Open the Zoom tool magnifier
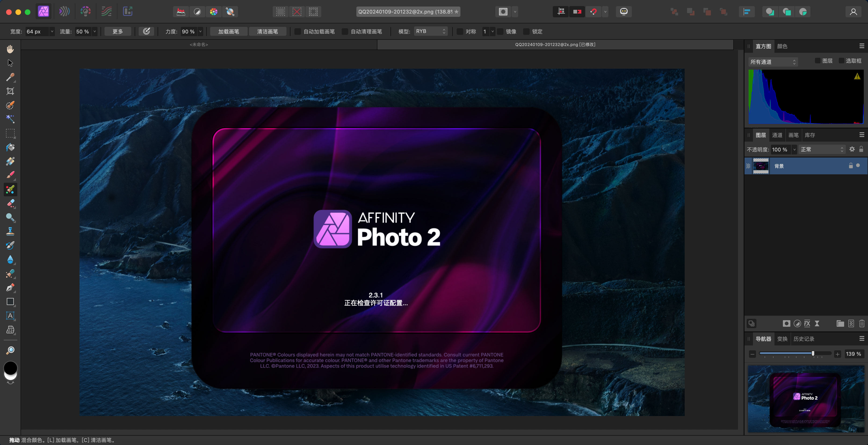This screenshot has width=868, height=445. [10, 350]
